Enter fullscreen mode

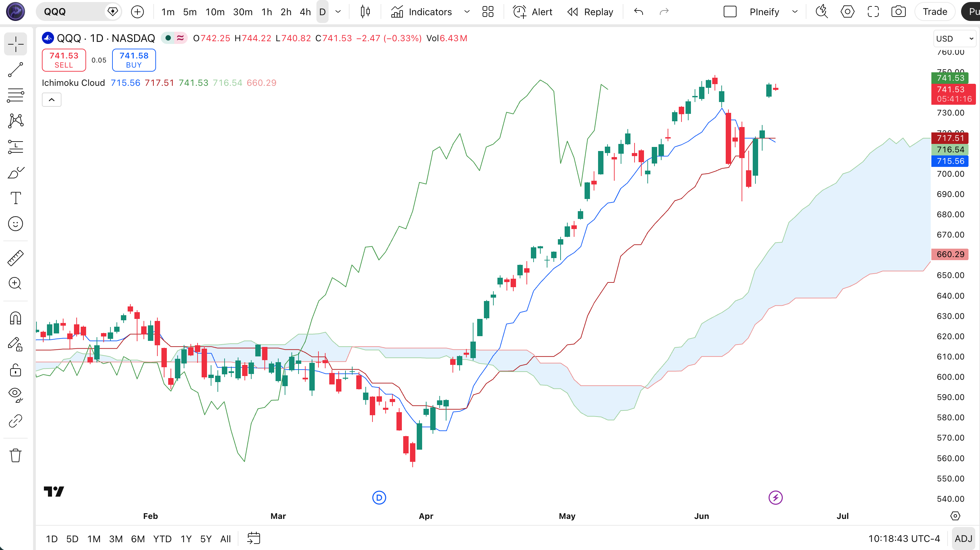(873, 12)
